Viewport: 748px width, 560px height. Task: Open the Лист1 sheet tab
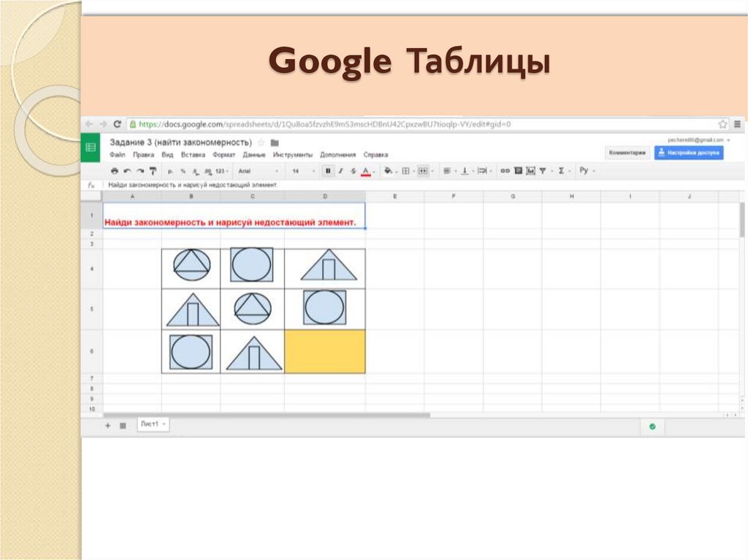pyautogui.click(x=153, y=424)
